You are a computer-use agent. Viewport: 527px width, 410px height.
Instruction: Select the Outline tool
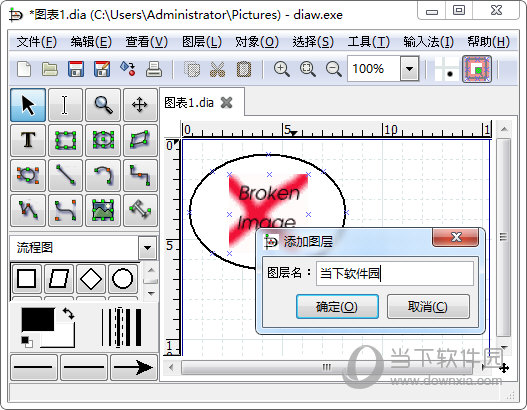140,210
